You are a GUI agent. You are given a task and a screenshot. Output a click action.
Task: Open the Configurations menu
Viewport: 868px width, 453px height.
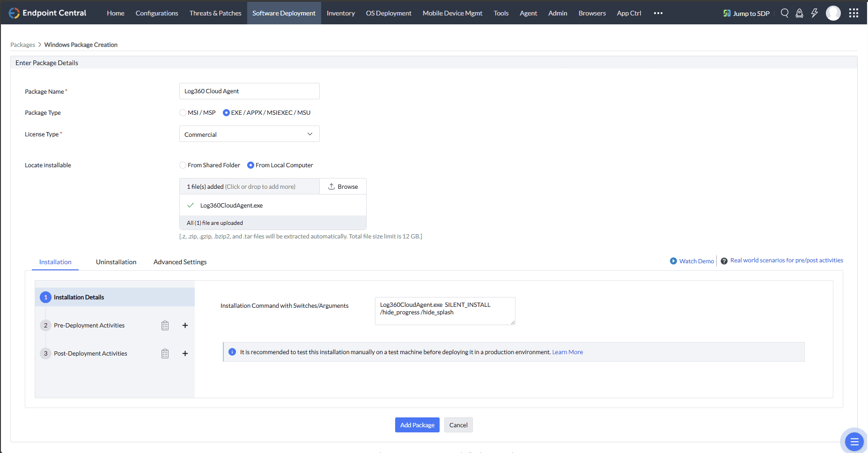click(x=157, y=13)
